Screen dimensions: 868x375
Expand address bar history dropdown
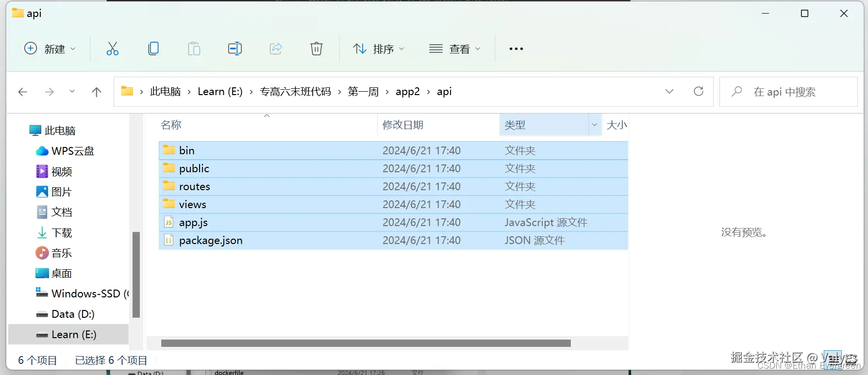pyautogui.click(x=669, y=91)
